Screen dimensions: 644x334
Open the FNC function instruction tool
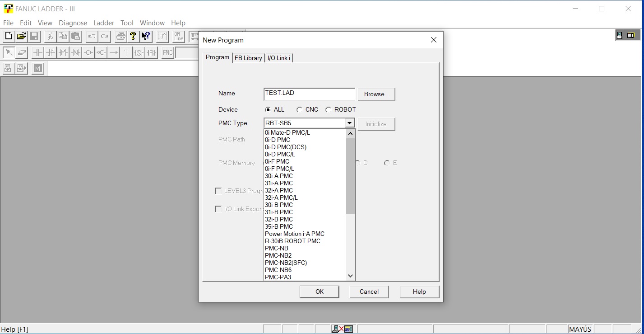[x=167, y=52]
